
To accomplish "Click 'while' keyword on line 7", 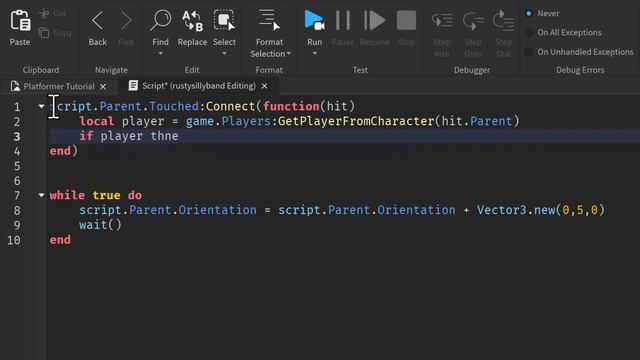I will pos(67,196).
